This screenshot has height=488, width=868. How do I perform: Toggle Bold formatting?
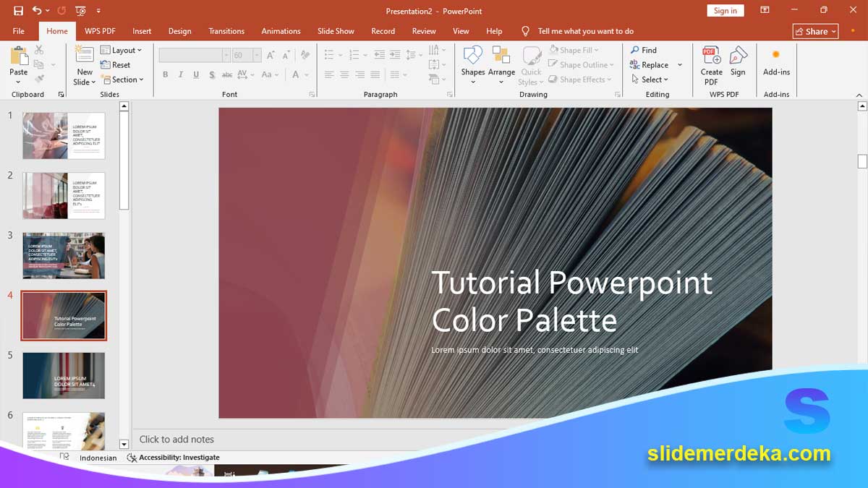point(166,74)
